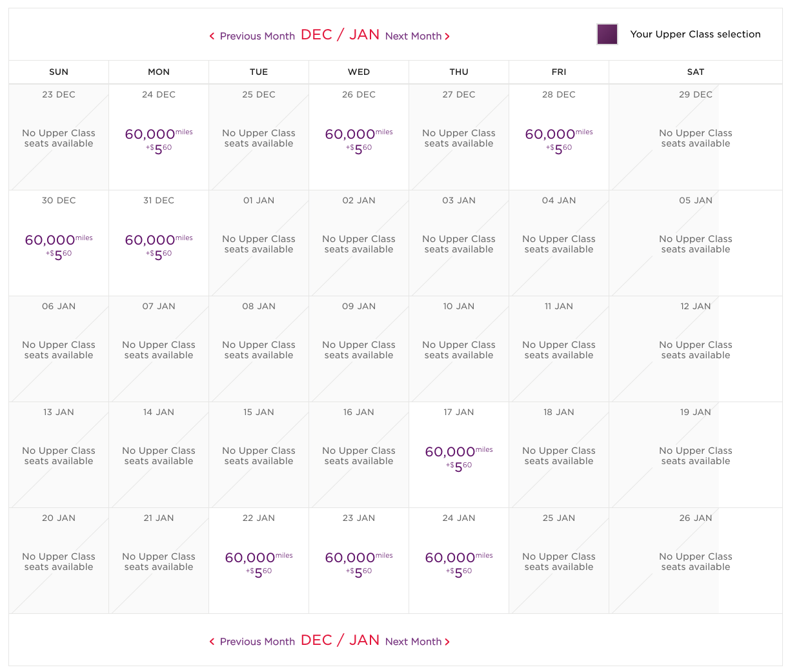
Task: Click the unavailable 01 JAN date cell
Action: coord(259,243)
